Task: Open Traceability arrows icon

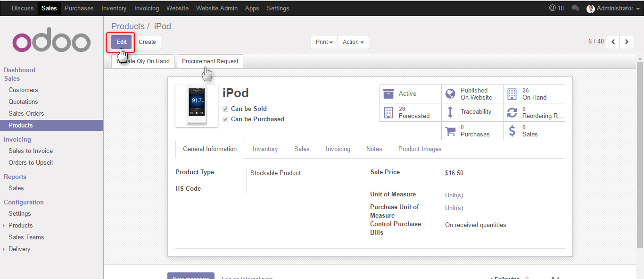Action: pos(450,112)
